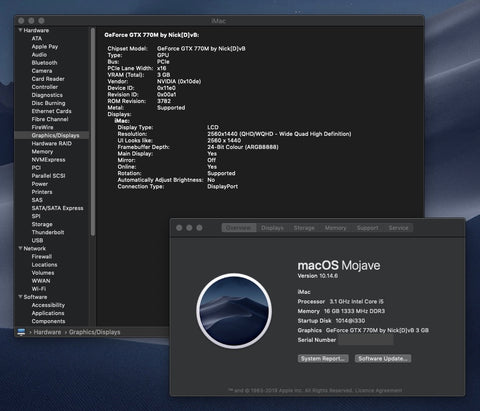Open Parallel SCSI in the sidebar
This screenshot has width=480, height=411.
tap(48, 176)
